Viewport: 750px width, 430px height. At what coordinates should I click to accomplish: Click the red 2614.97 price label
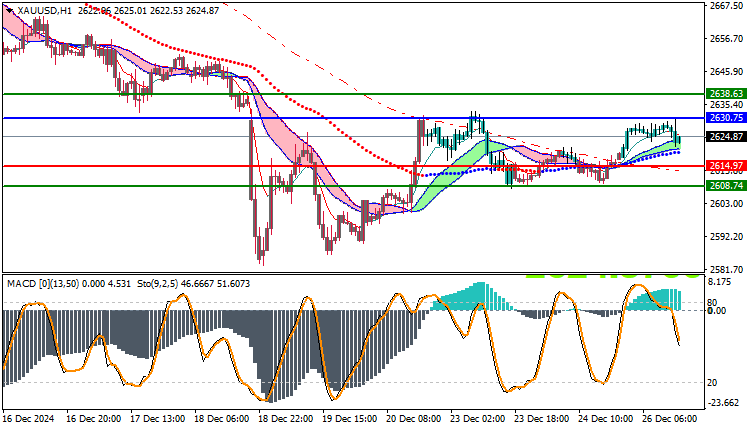(726, 166)
